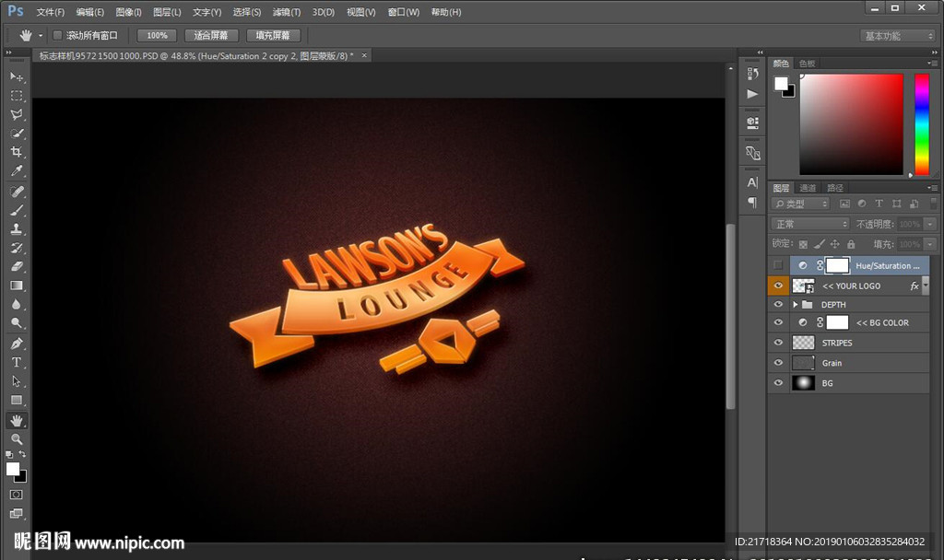Open the Paragraph panel icon
The height and width of the screenshot is (560, 944).
[x=752, y=202]
